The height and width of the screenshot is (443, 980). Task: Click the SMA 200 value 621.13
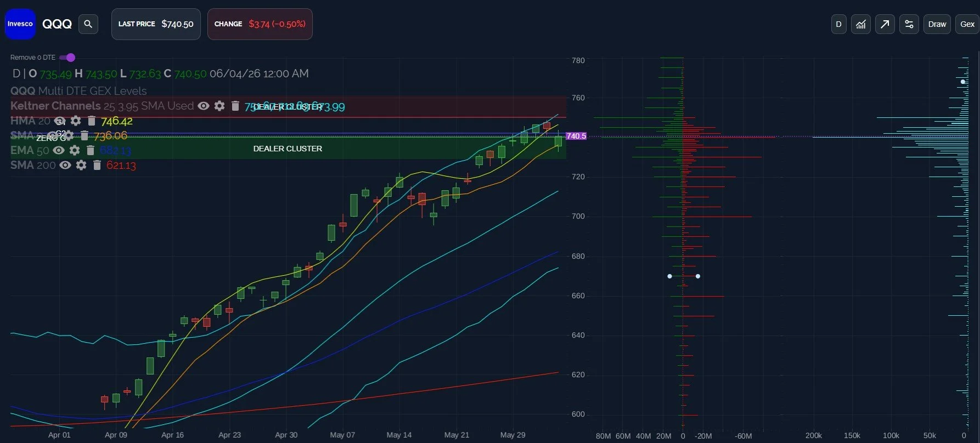[121, 165]
